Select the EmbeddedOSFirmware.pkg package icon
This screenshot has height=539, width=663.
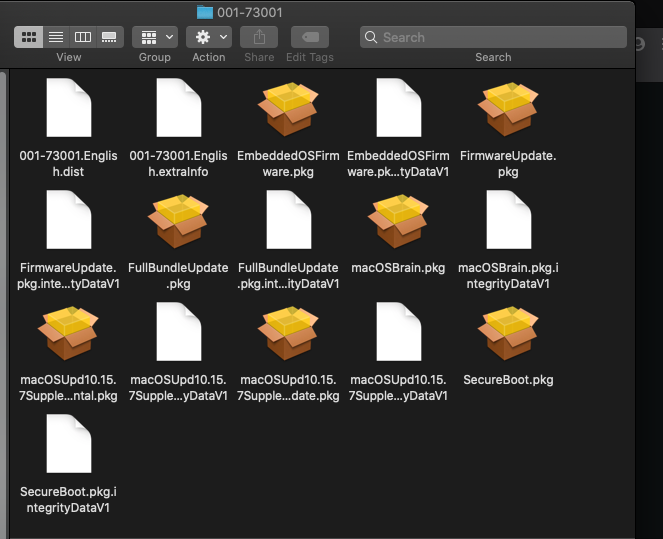tap(288, 109)
